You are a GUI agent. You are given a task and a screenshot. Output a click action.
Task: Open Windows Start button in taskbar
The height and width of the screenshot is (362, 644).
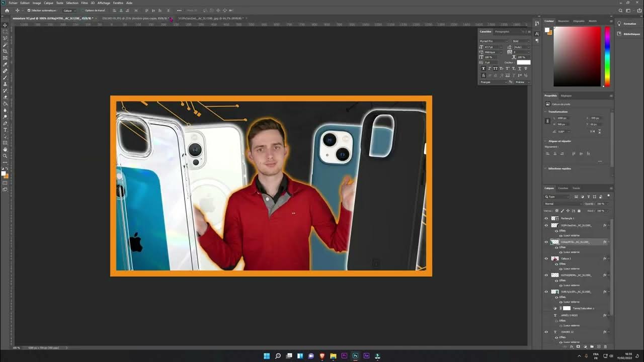point(267,356)
